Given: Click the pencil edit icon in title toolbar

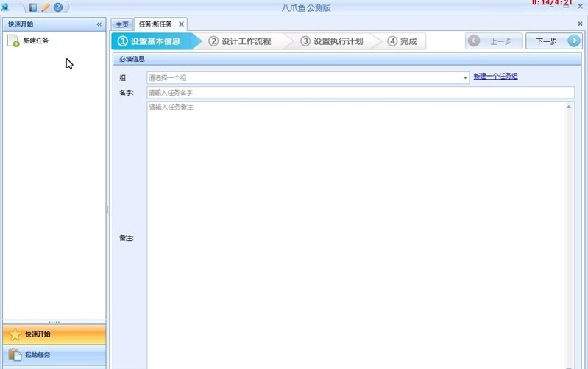Looking at the screenshot, I should tap(45, 7).
